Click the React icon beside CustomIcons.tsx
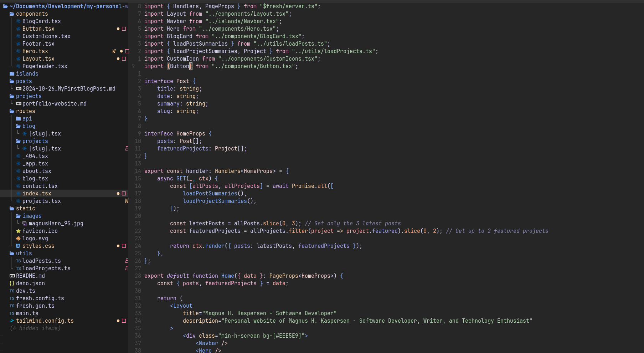 tap(18, 36)
